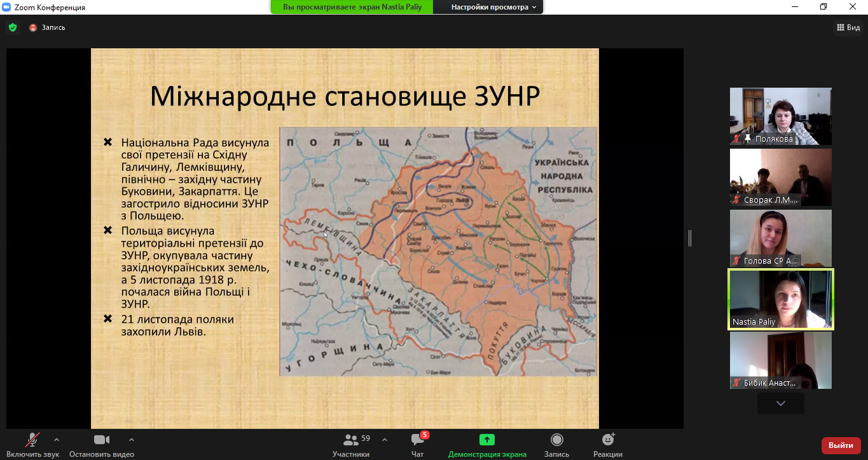Expand audio options arrow next to microphone
Viewport: 868px width, 460px height.
tap(57, 439)
